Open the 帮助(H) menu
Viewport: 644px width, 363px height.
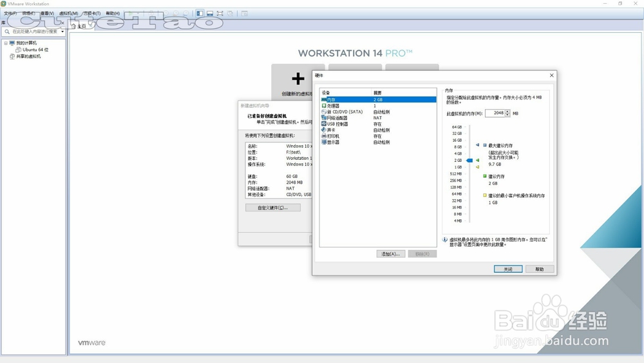[x=113, y=13]
